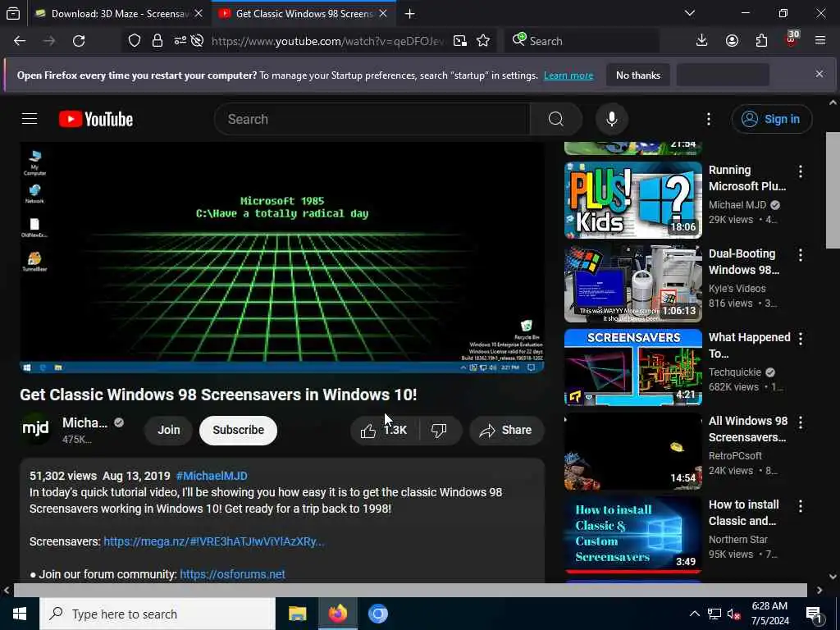Screen dimensions: 840x630
Task: Click No thanks on startup prompt
Action: click(638, 75)
